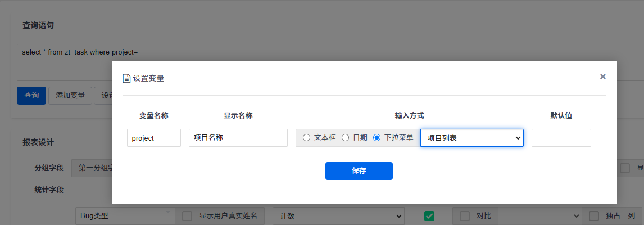
Task: Click the empty 默认值 input field
Action: pyautogui.click(x=561, y=138)
